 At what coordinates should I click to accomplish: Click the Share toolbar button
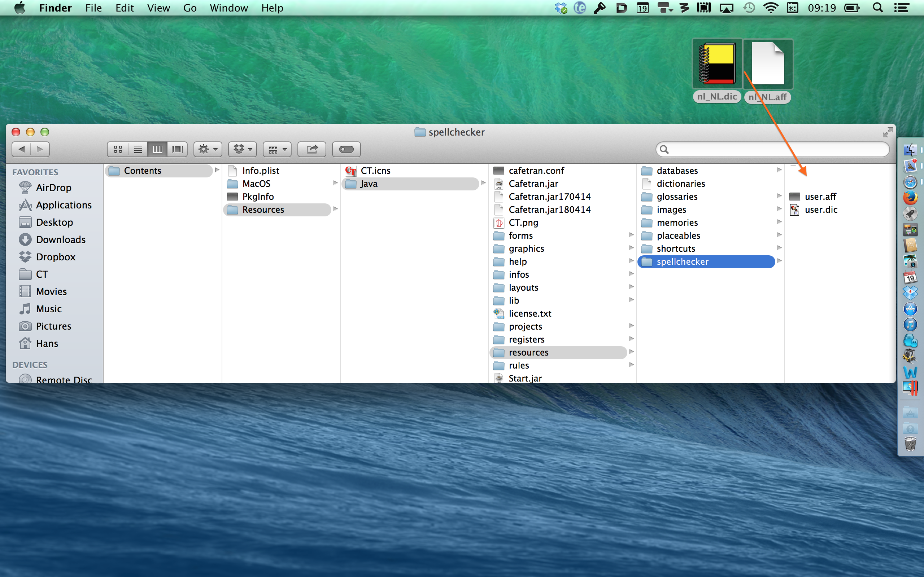311,149
